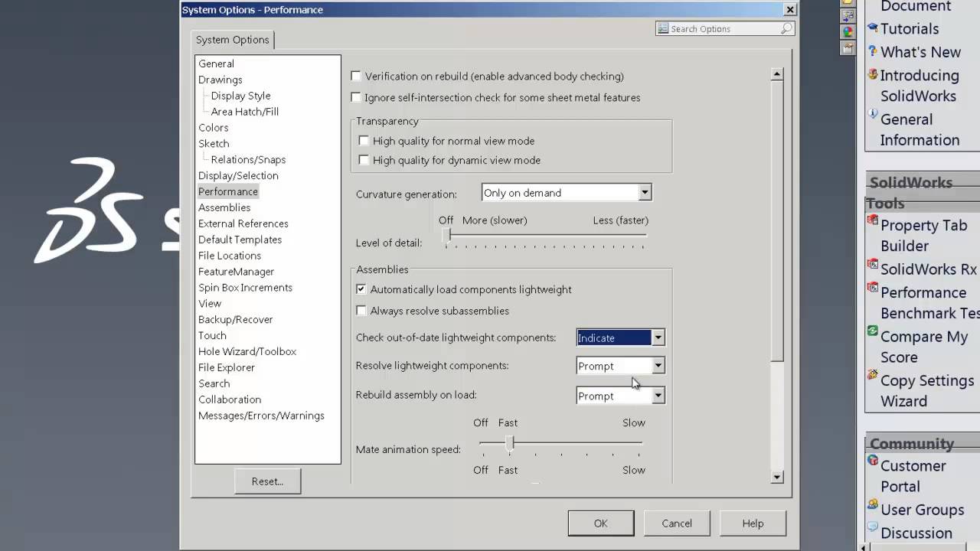The image size is (980, 551).
Task: Select Assemblies category
Action: coord(224,207)
